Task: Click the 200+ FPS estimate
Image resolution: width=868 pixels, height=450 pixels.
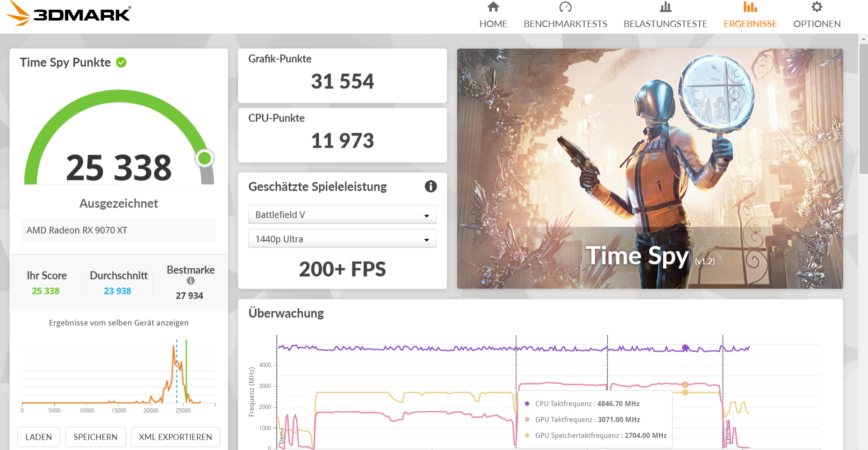Action: (x=342, y=269)
